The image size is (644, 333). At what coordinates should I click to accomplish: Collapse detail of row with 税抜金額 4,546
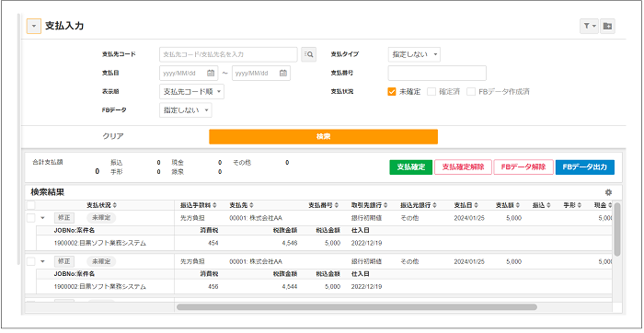click(x=42, y=218)
